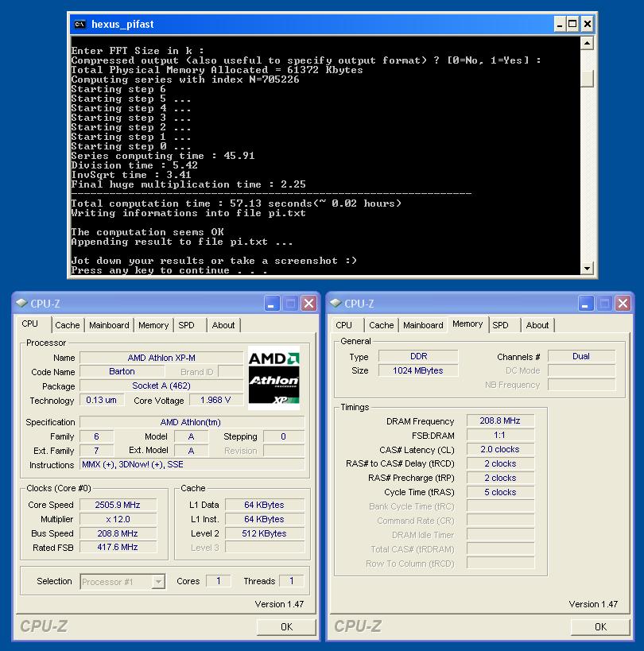Close the left CPU-Z window
This screenshot has width=644, height=651.
tap(309, 304)
